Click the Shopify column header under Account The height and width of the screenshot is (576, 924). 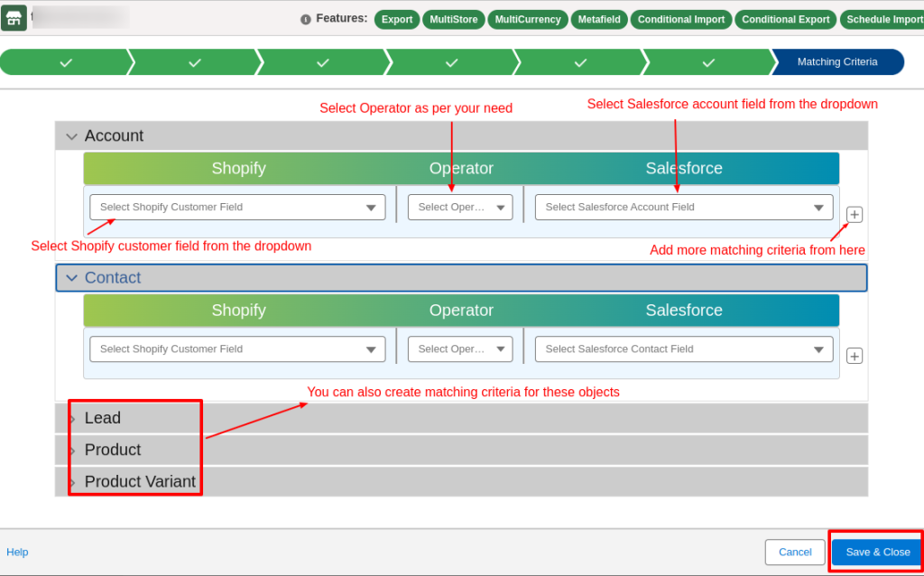[238, 169]
